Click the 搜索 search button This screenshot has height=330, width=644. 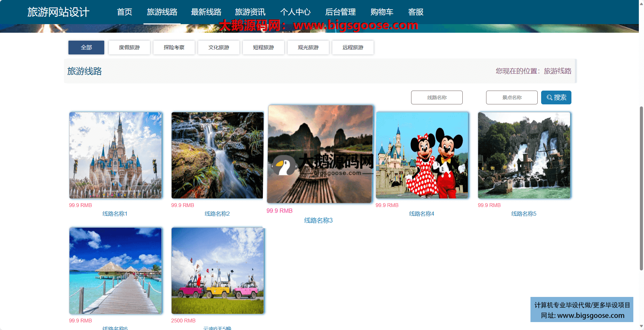click(x=556, y=97)
